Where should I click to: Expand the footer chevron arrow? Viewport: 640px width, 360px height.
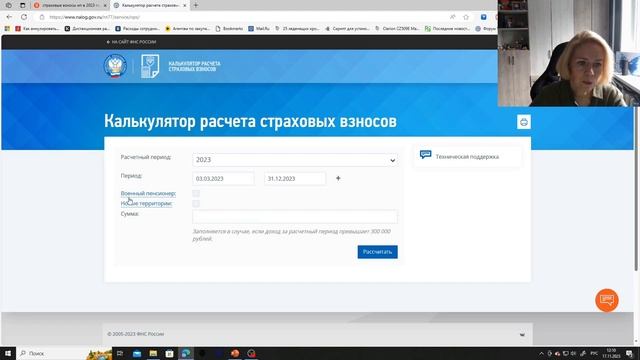(x=522, y=335)
